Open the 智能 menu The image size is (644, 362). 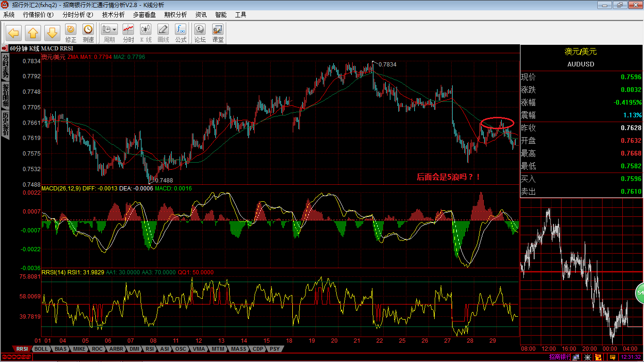pyautogui.click(x=221, y=15)
